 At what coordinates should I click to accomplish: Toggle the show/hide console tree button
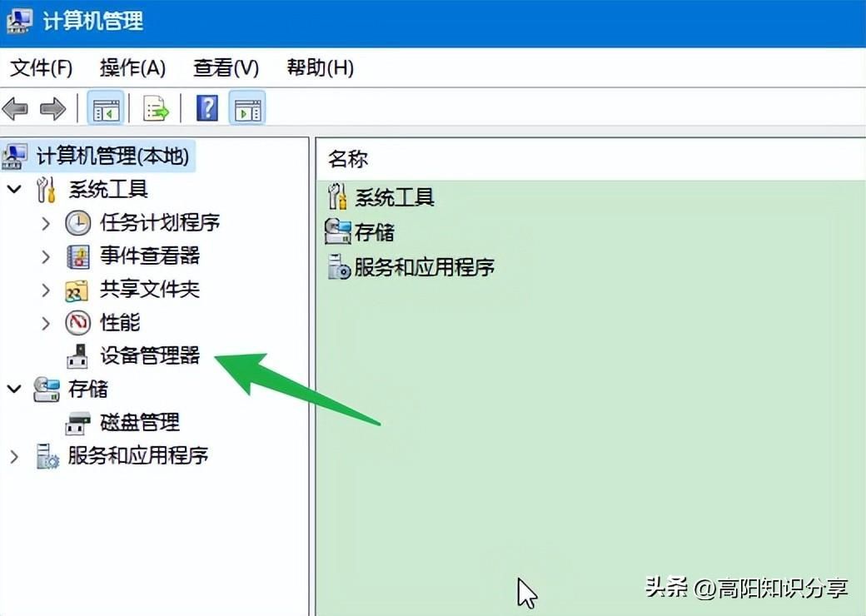pyautogui.click(x=106, y=108)
